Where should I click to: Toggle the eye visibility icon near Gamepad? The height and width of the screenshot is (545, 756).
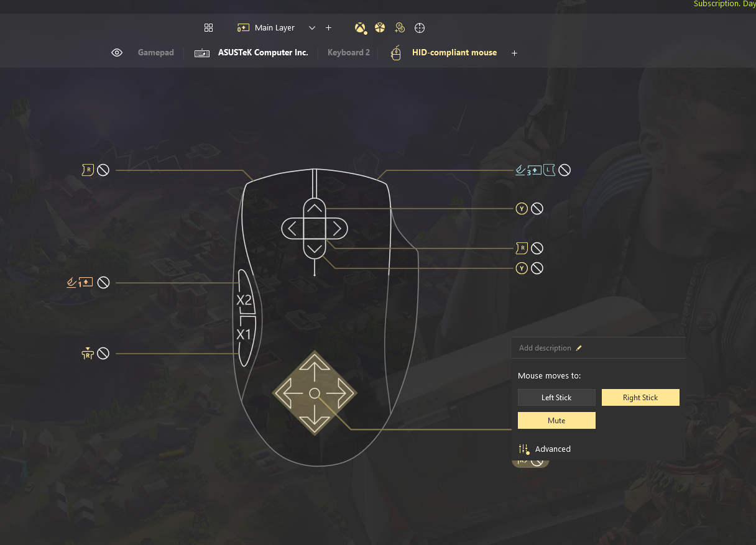click(117, 53)
